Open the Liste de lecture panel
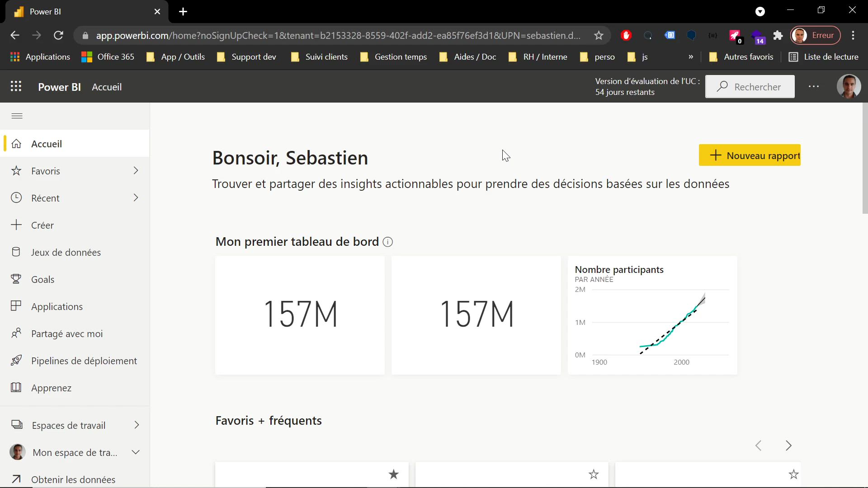This screenshot has height=488, width=868. [823, 57]
